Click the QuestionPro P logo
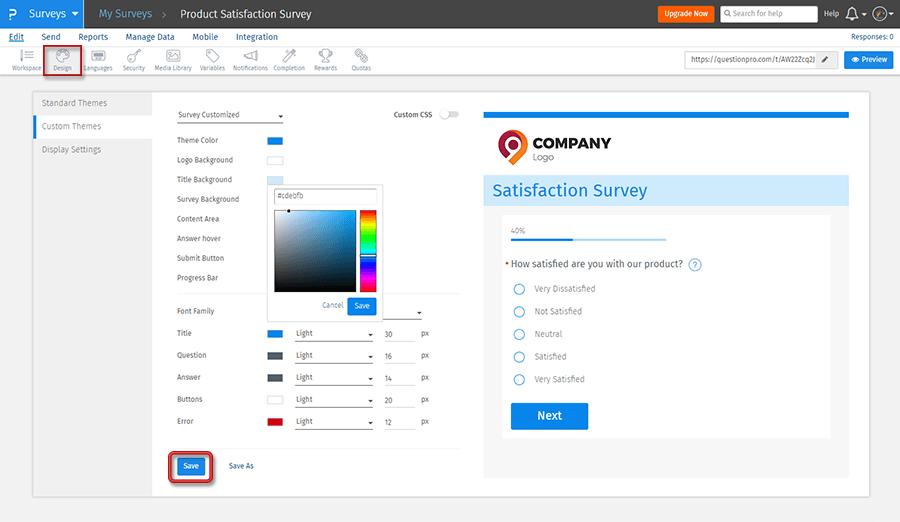900x522 pixels. 13,14
